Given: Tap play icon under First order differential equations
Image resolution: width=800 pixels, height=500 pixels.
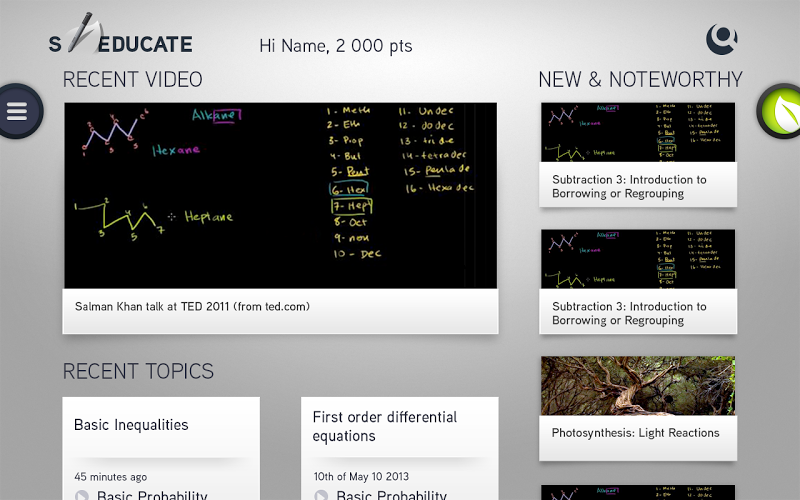Looking at the screenshot, I should (321, 496).
